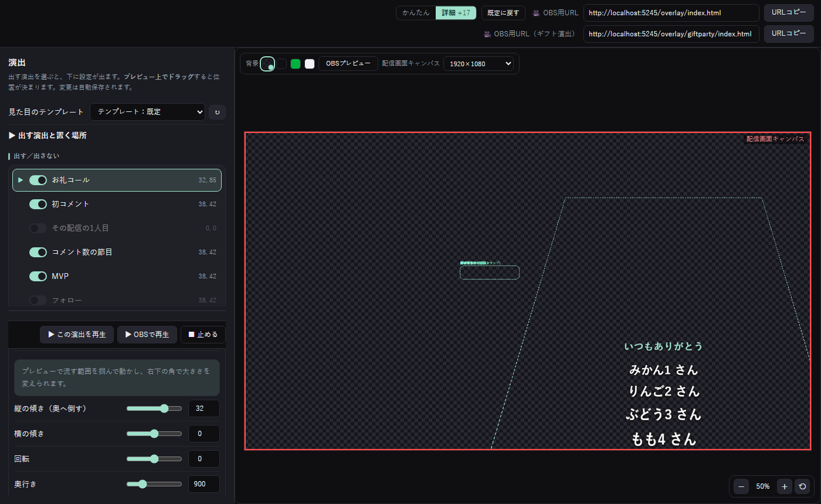
Task: Switch to かんたん mode tab
Action: tap(416, 13)
